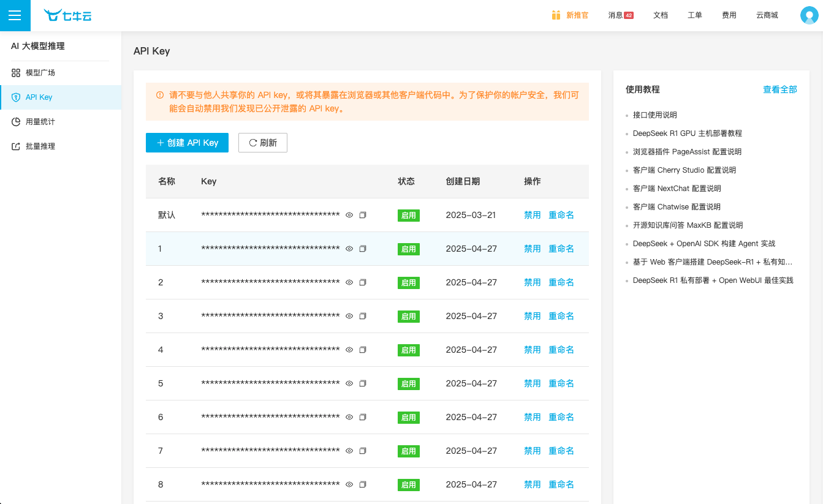
Task: Open the hamburger navigation menu
Action: [15, 15]
